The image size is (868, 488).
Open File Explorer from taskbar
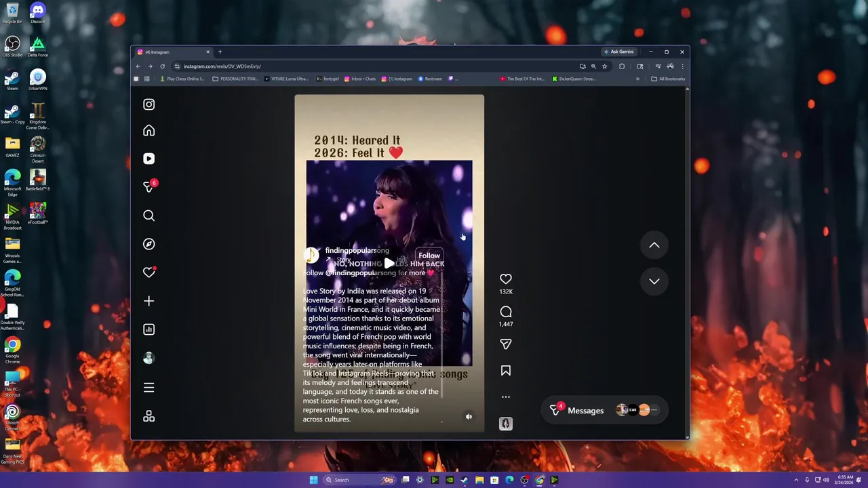click(479, 480)
